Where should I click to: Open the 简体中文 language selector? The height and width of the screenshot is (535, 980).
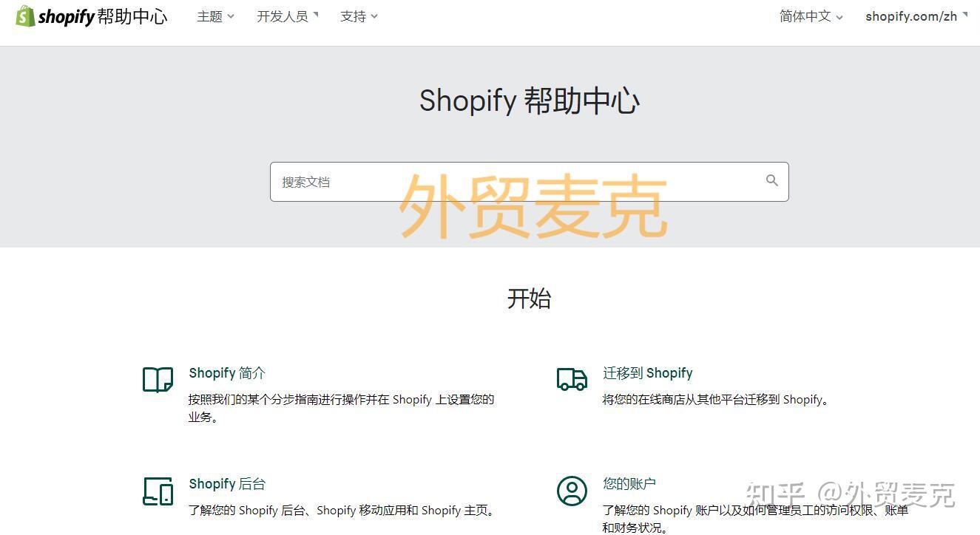coord(811,16)
